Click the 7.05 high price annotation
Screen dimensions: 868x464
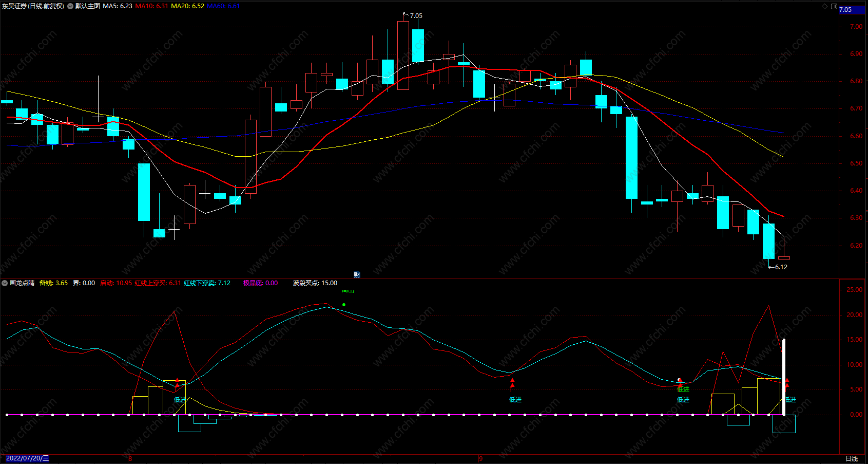tap(416, 16)
